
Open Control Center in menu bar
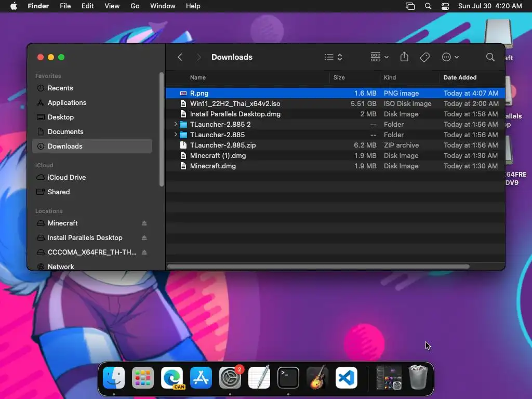point(445,6)
